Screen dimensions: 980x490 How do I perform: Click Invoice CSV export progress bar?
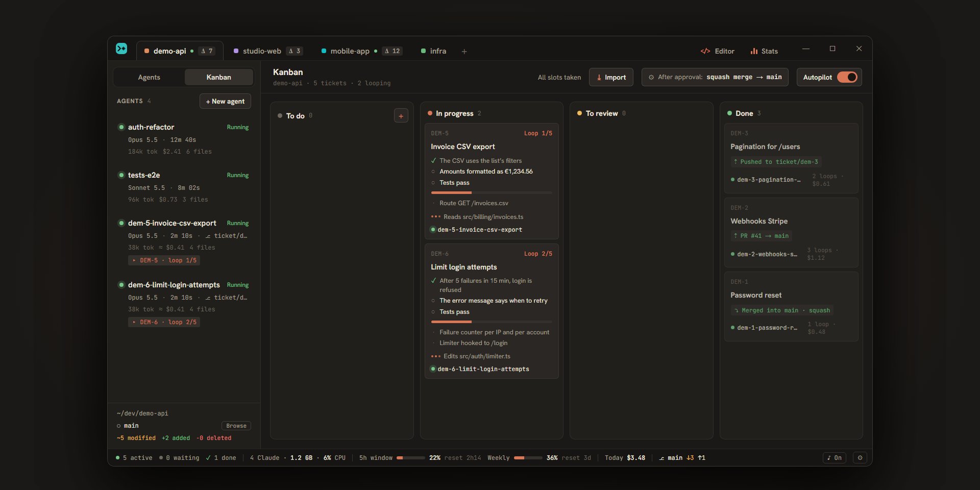(x=492, y=192)
